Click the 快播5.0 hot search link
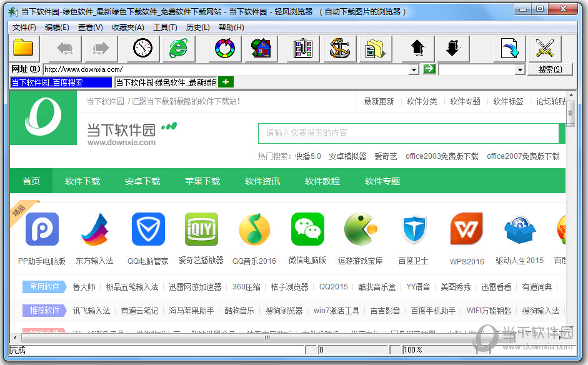 coord(308,156)
